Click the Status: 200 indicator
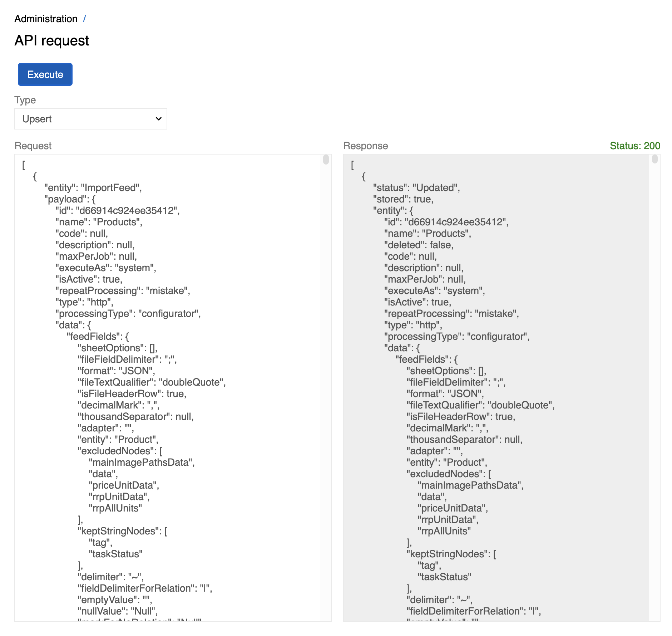Screen dimensions: 672x636 pos(635,146)
